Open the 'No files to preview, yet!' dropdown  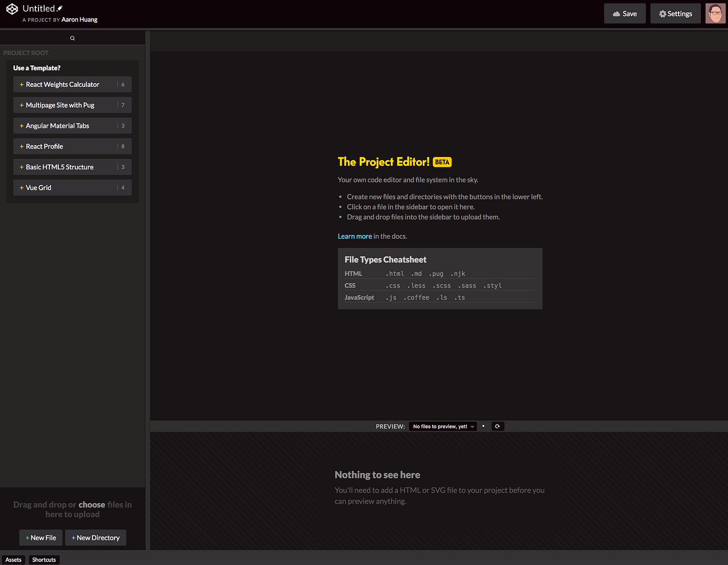point(443,426)
